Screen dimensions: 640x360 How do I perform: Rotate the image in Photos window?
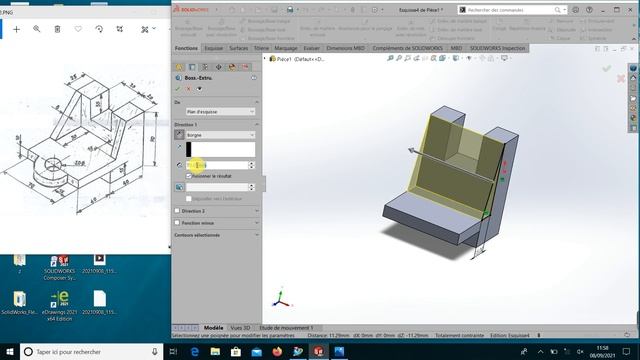click(x=99, y=29)
